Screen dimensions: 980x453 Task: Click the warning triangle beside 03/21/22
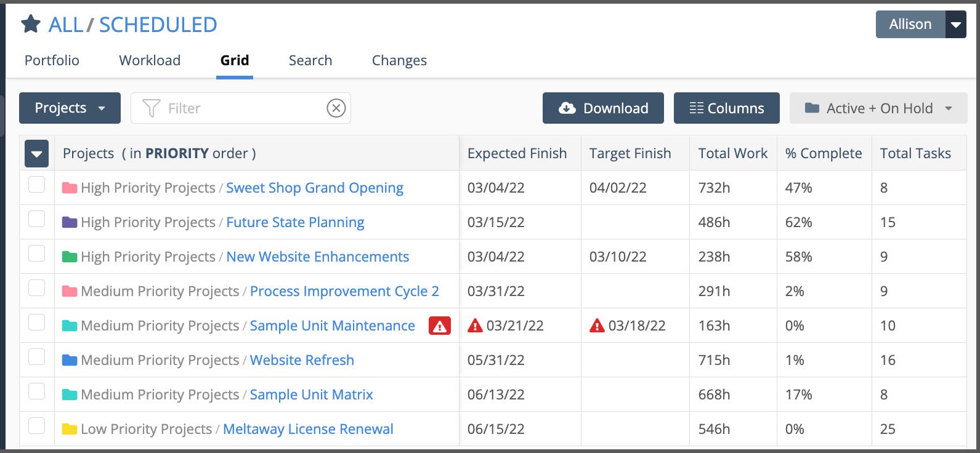475,326
